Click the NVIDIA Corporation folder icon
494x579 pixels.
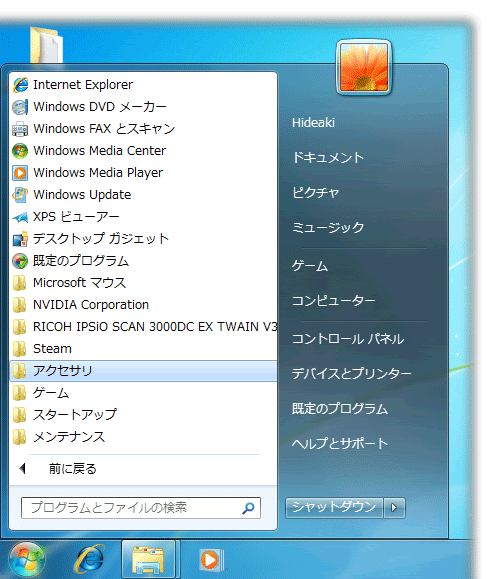19,305
